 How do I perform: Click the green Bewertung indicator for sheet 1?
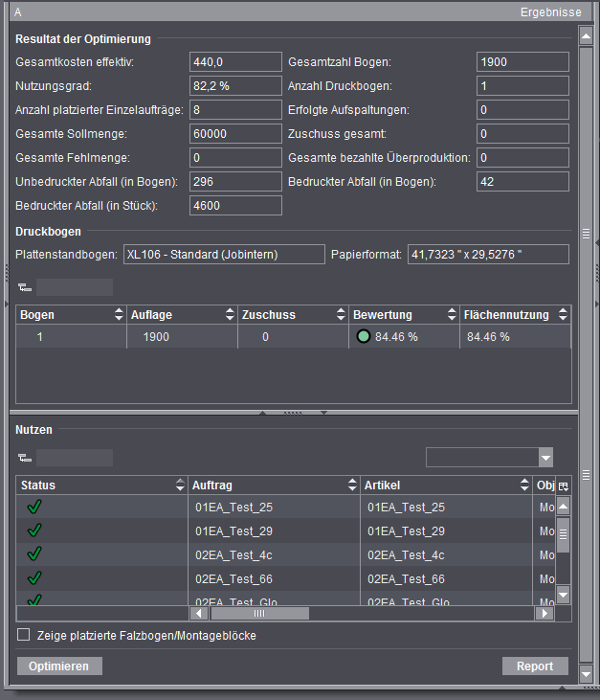[x=364, y=336]
